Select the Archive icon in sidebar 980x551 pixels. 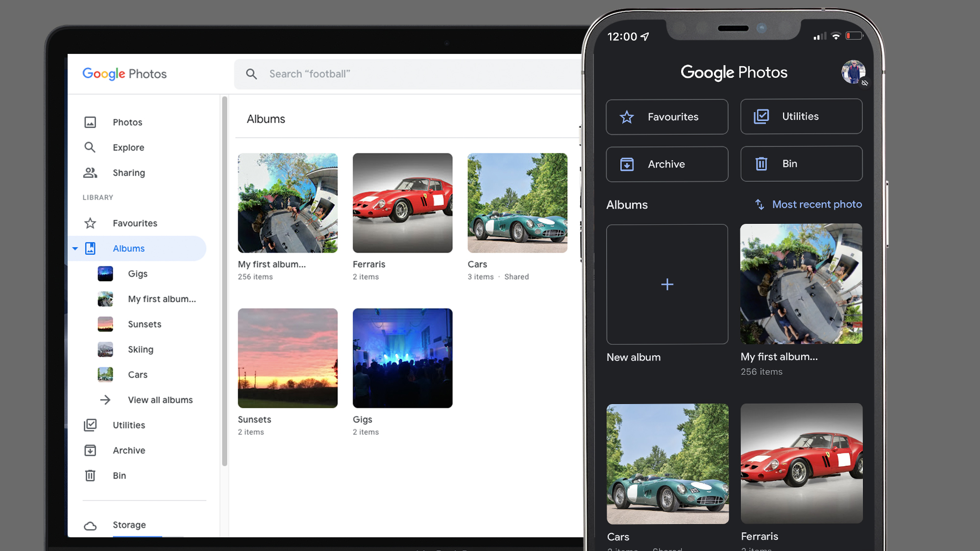tap(90, 450)
